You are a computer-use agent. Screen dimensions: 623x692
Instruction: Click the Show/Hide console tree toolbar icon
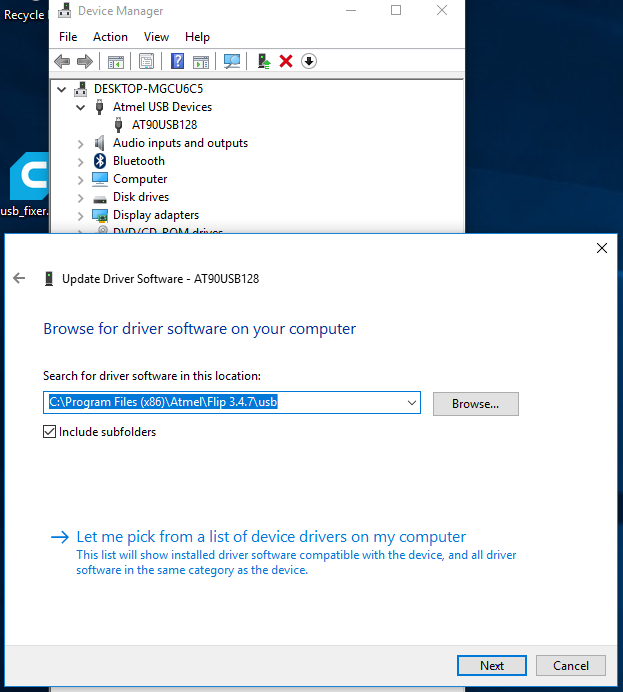116,62
